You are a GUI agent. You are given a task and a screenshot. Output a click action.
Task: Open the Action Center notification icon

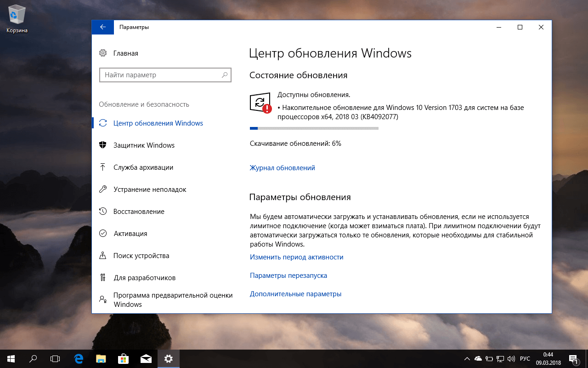[573, 358]
